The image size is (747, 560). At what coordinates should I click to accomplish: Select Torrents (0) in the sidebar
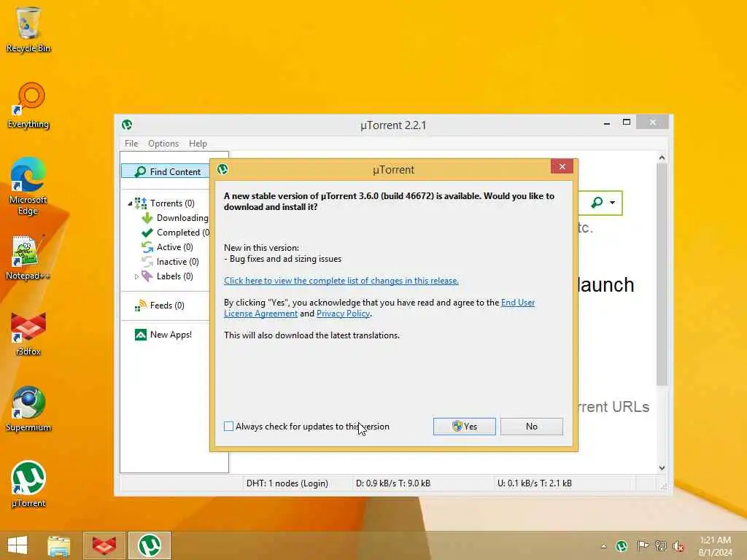pos(172,203)
